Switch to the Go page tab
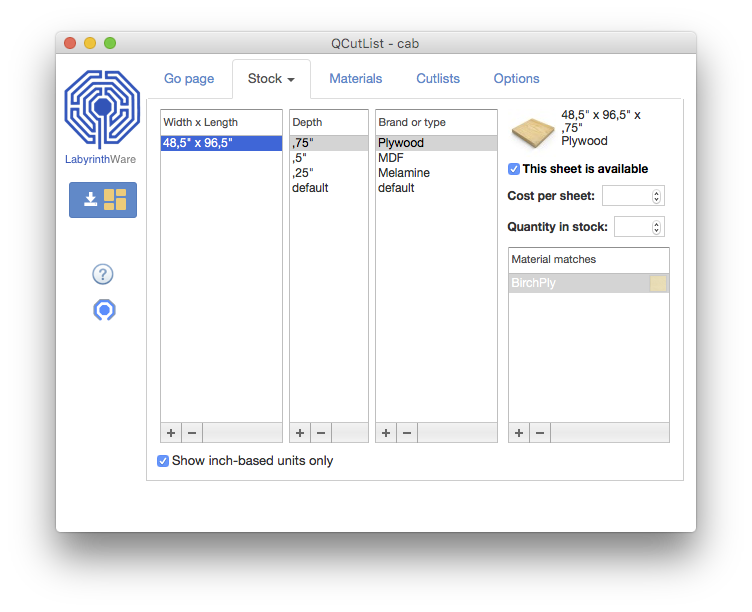The image size is (752, 612). (x=189, y=79)
